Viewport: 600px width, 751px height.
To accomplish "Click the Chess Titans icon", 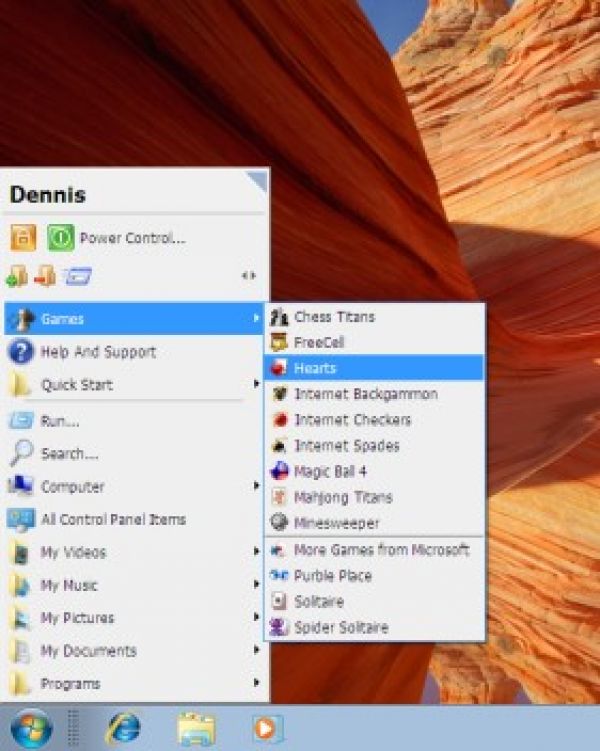I will [279, 317].
